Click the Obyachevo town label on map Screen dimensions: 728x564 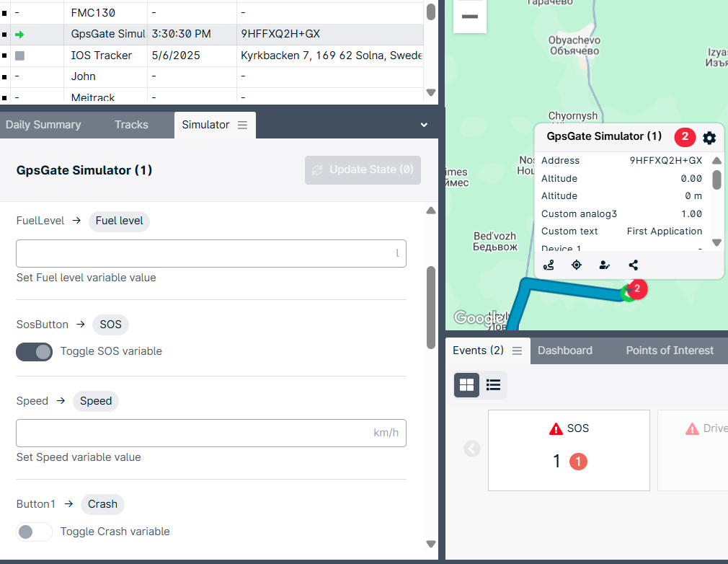click(x=574, y=45)
